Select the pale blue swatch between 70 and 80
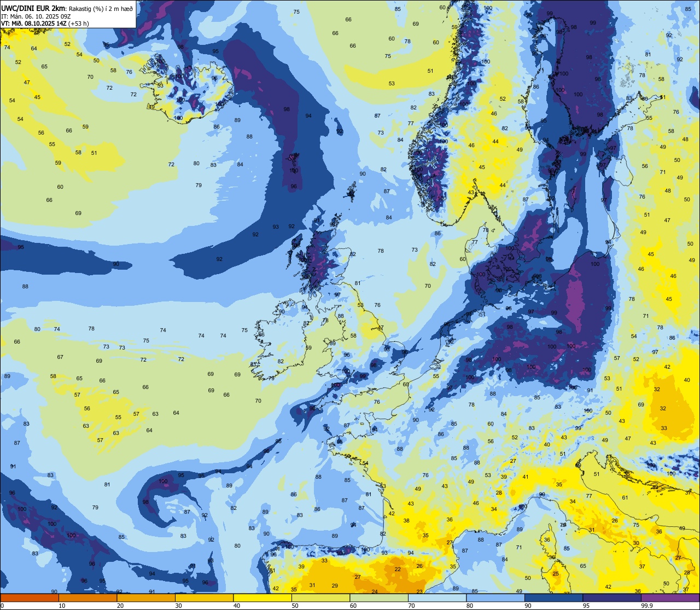 coord(437,598)
